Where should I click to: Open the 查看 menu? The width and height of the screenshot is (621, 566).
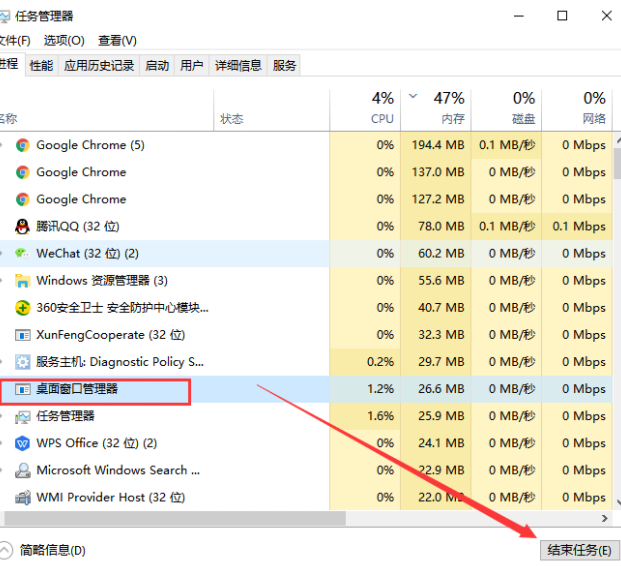point(117,40)
